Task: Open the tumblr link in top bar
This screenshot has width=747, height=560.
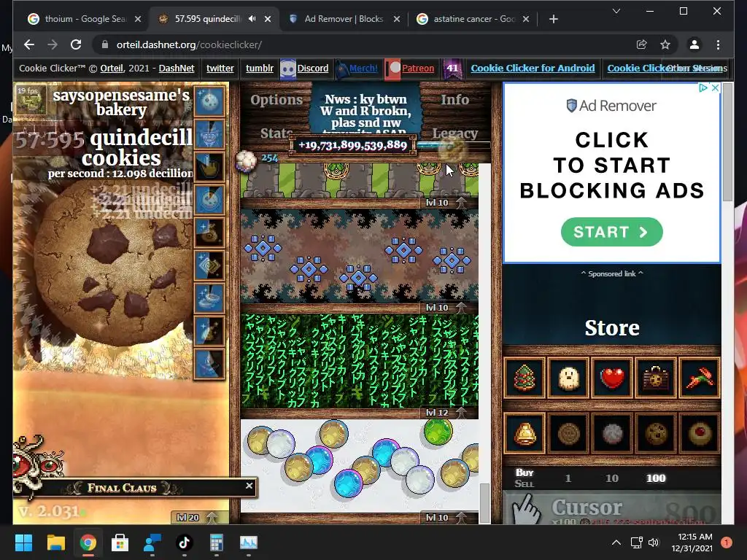Action: pos(260,68)
